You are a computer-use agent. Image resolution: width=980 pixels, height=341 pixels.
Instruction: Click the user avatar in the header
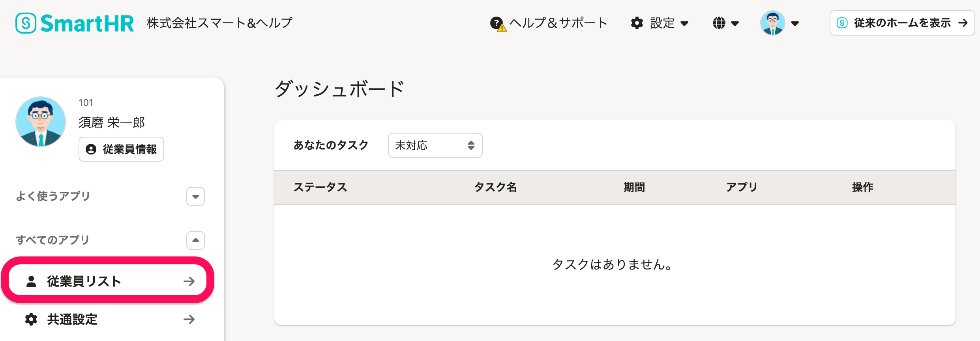(772, 23)
